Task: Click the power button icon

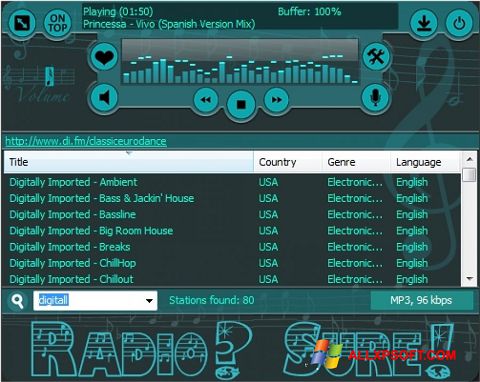Action: tap(459, 23)
